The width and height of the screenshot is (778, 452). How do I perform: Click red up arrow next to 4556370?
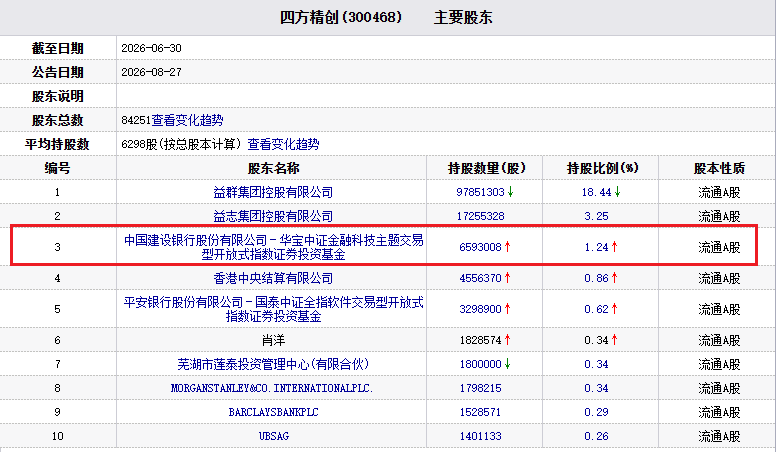508,278
